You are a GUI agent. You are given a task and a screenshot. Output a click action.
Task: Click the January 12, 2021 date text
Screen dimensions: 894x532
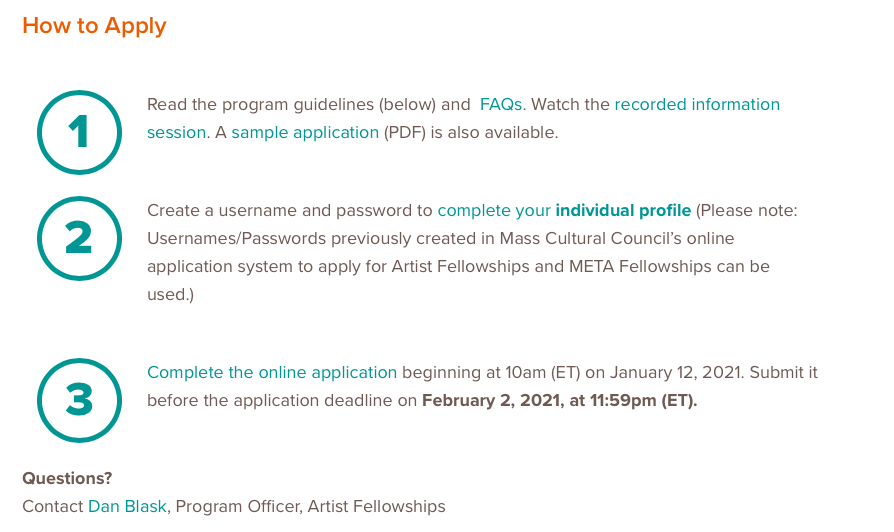pos(674,372)
